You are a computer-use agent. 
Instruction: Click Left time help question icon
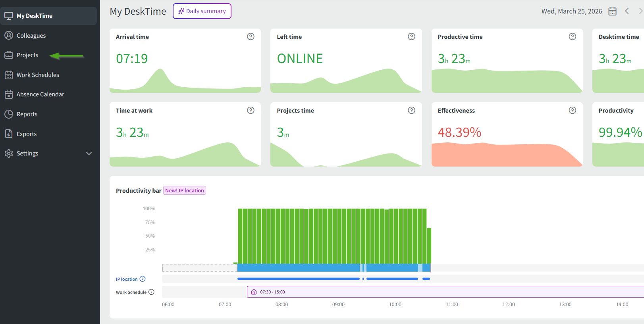click(x=411, y=36)
